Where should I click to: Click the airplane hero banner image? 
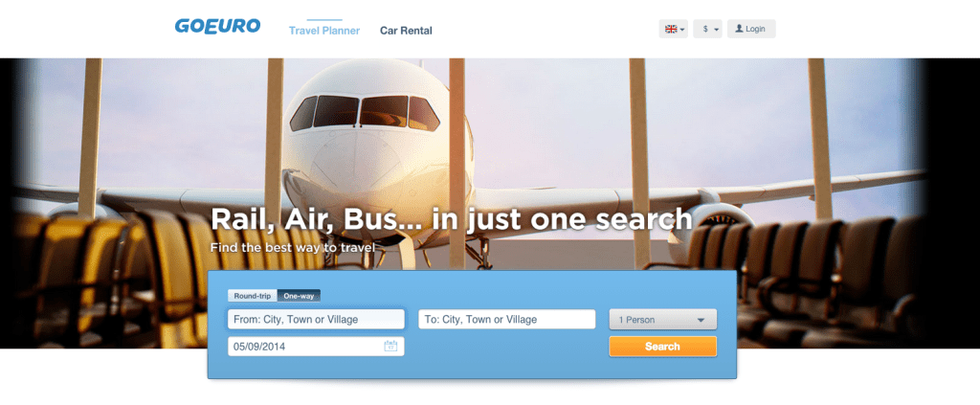coord(489,156)
